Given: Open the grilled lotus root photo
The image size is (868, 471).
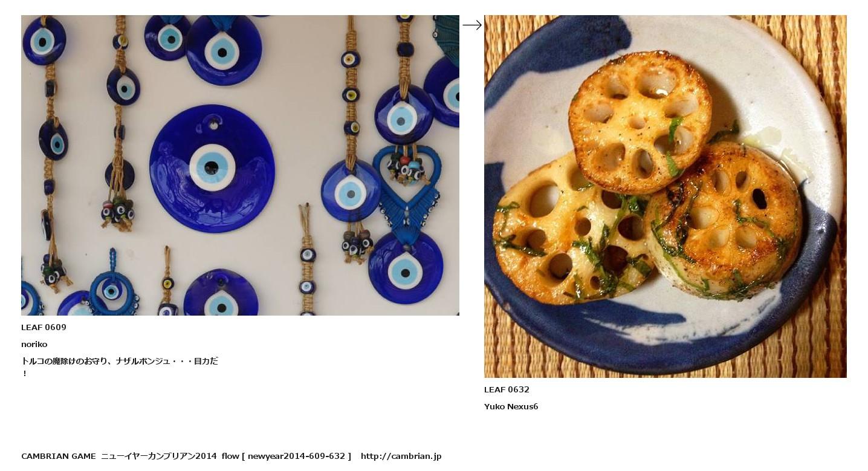Looking at the screenshot, I should [x=666, y=197].
